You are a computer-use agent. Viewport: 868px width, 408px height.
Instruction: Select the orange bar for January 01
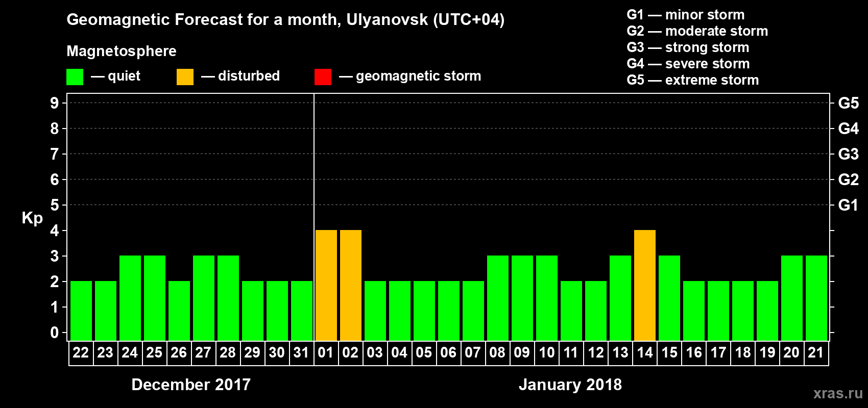[326, 285]
